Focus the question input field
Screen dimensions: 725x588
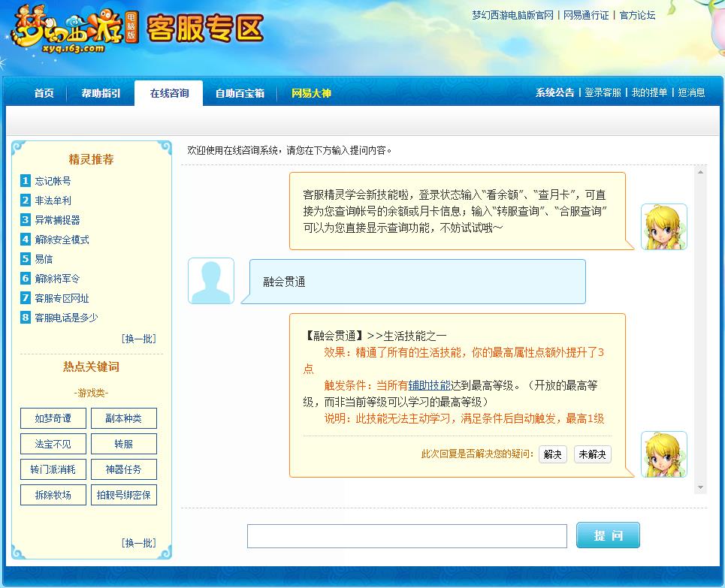(x=407, y=535)
